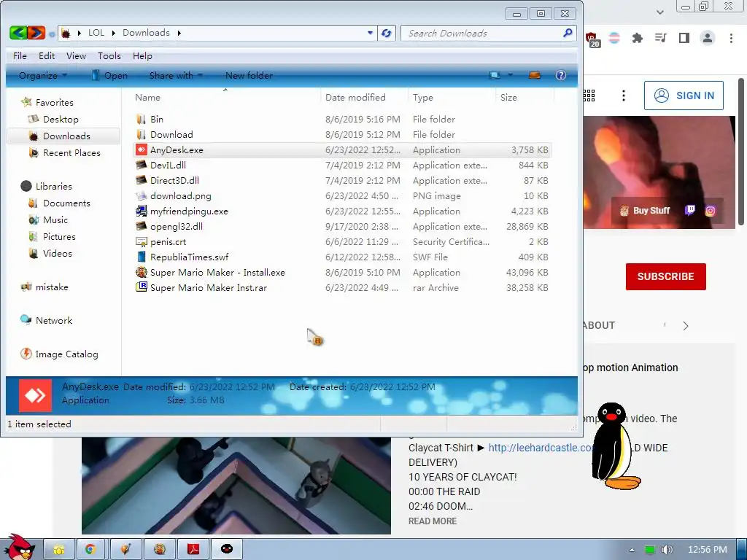Image resolution: width=747 pixels, height=560 pixels.
Task: Select the myfriendpingu.exe file icon
Action: pos(141,211)
